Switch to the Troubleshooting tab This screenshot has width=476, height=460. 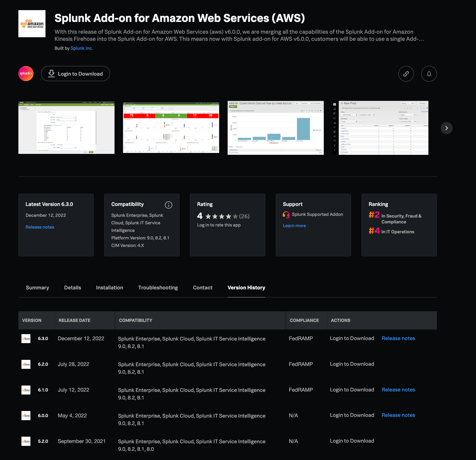tap(158, 287)
